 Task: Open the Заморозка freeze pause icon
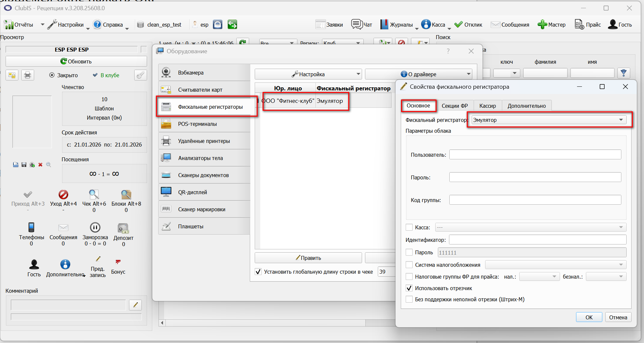click(95, 227)
